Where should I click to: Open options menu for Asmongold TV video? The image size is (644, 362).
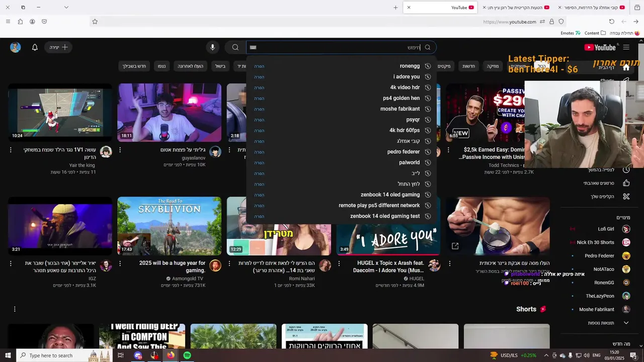coord(120,263)
